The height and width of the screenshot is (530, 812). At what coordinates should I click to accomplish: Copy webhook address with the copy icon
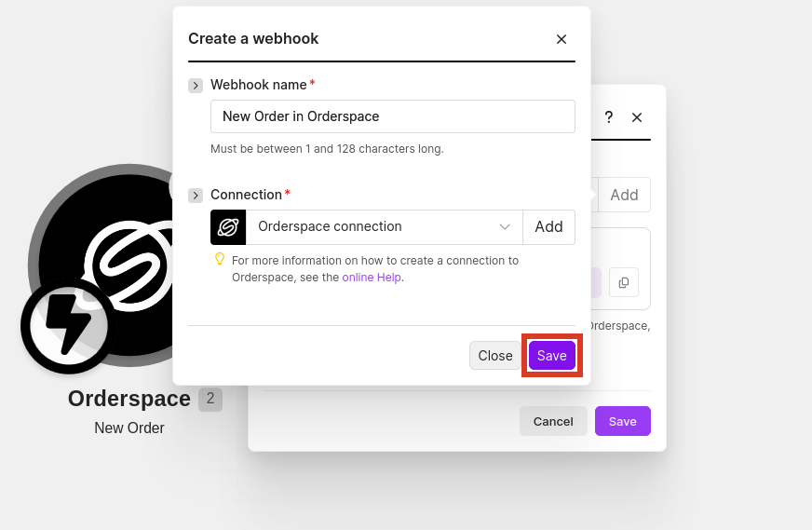(624, 282)
